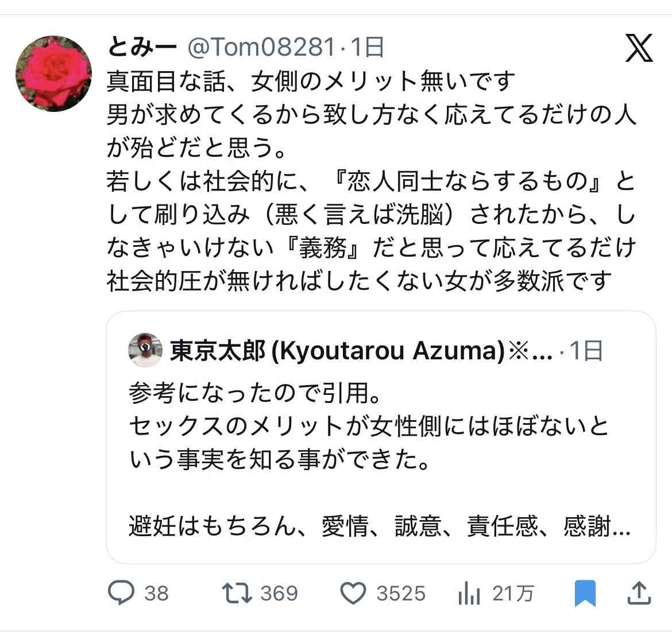Screen dimensions: 672x632
Task: Open the @Tom08281 handle link
Action: [x=261, y=47]
